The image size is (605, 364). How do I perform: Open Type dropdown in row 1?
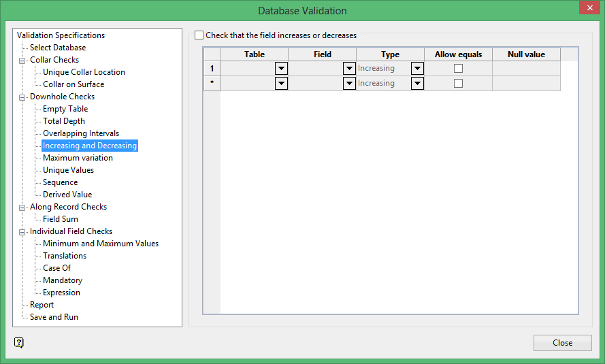[x=417, y=68]
